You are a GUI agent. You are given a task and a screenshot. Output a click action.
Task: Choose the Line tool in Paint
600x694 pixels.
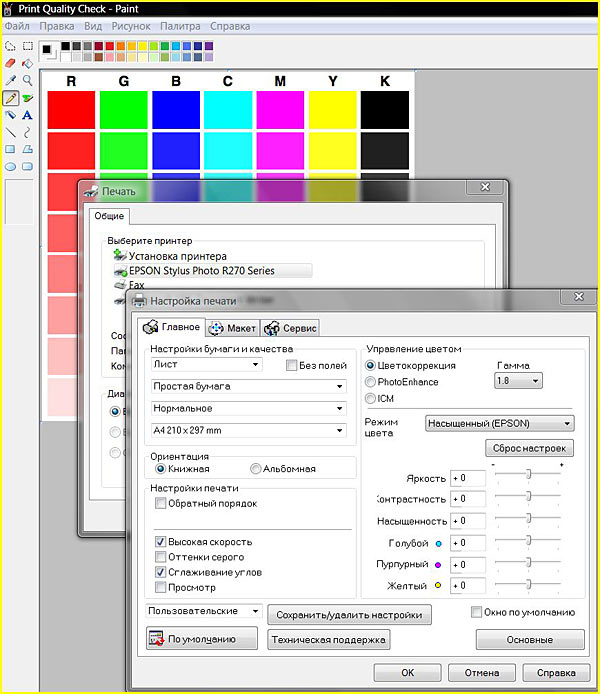click(x=11, y=132)
